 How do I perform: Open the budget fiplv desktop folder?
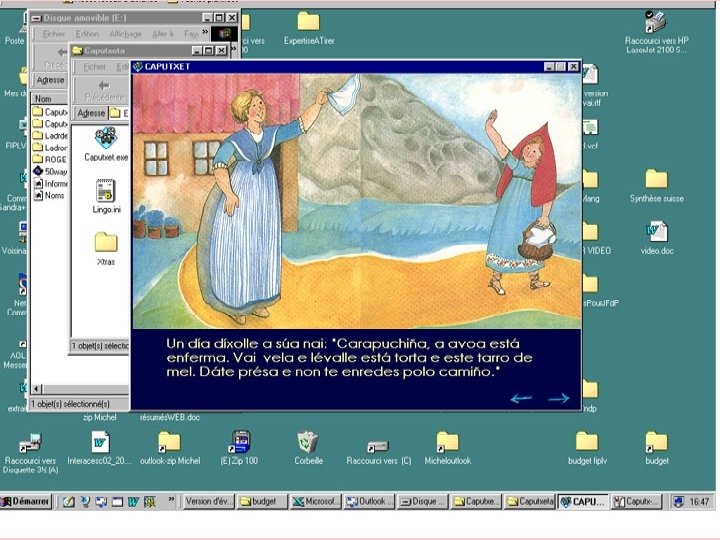[x=587, y=448]
